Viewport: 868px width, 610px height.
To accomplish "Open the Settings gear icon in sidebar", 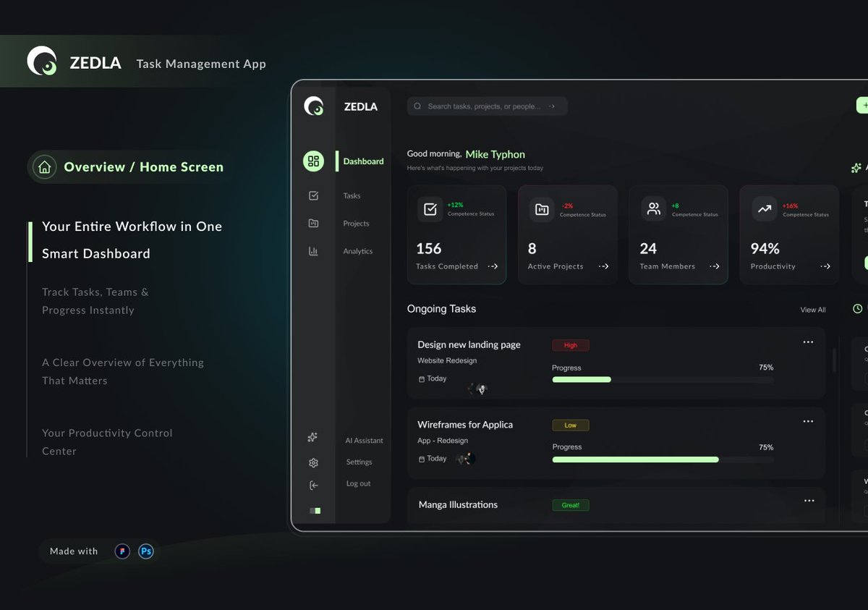I will tap(312, 462).
